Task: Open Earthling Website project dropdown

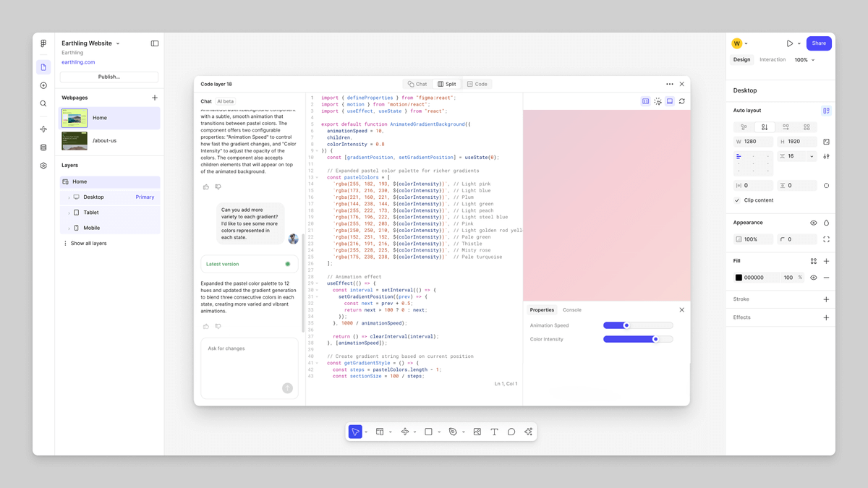Action: tap(118, 43)
